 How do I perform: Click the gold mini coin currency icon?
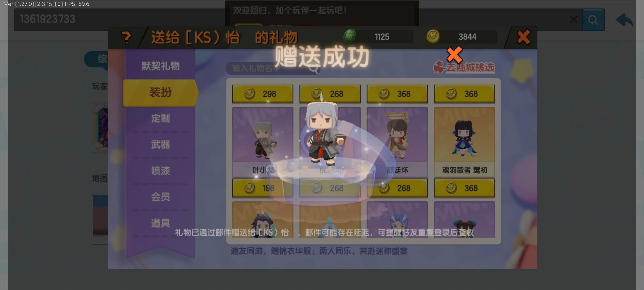coord(433,36)
